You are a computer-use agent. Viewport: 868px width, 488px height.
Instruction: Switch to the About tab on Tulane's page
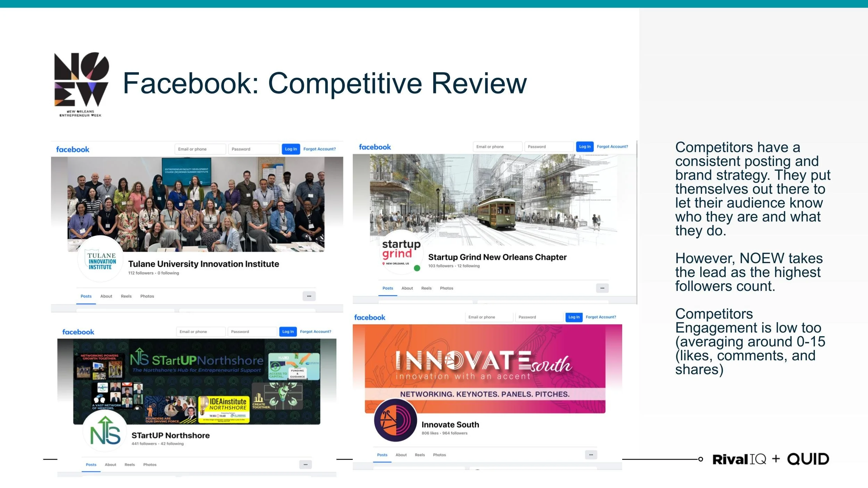[106, 296]
